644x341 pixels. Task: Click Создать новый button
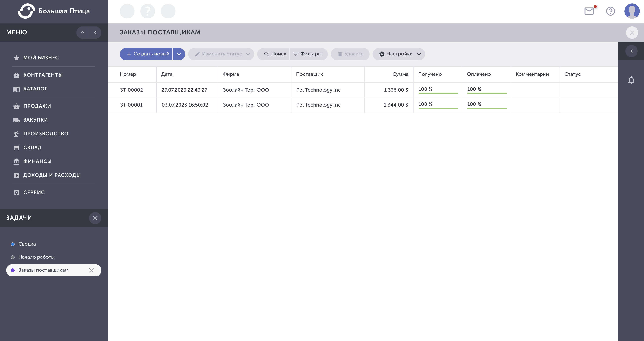tap(146, 54)
